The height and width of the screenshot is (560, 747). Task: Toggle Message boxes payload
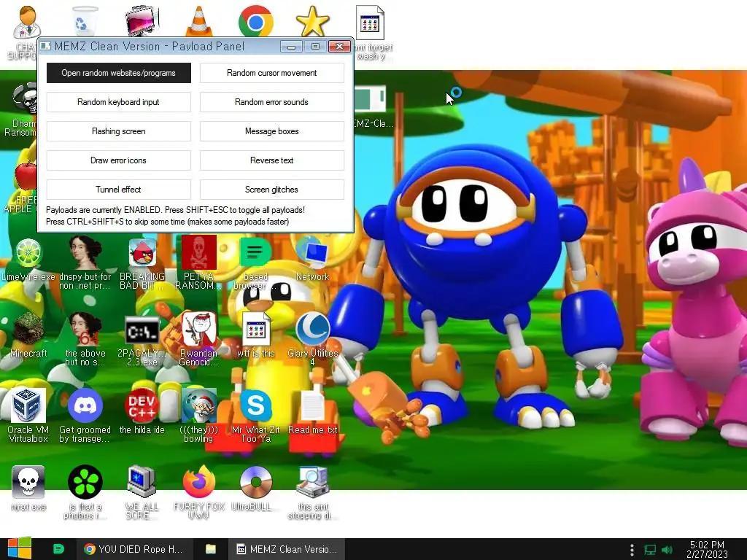271,131
